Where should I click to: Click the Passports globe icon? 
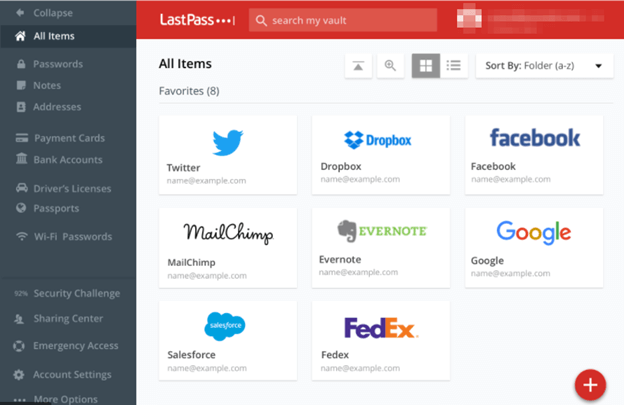tap(21, 208)
